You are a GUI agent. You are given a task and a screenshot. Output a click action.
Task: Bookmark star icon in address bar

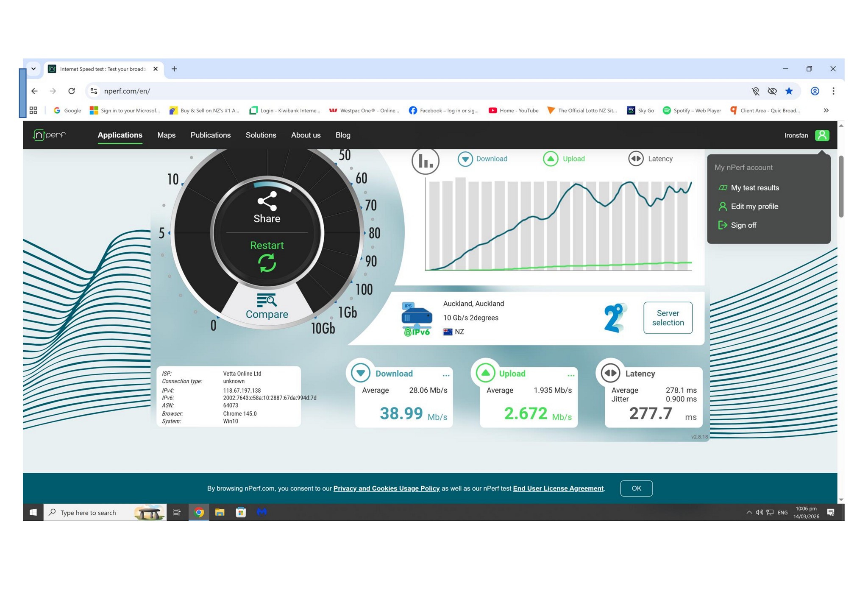pos(789,91)
